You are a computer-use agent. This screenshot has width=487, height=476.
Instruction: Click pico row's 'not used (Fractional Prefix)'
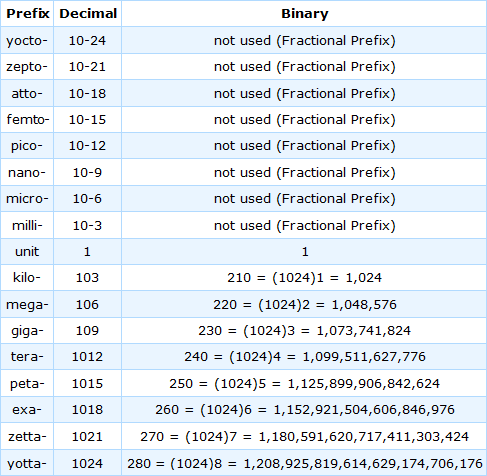304,146
